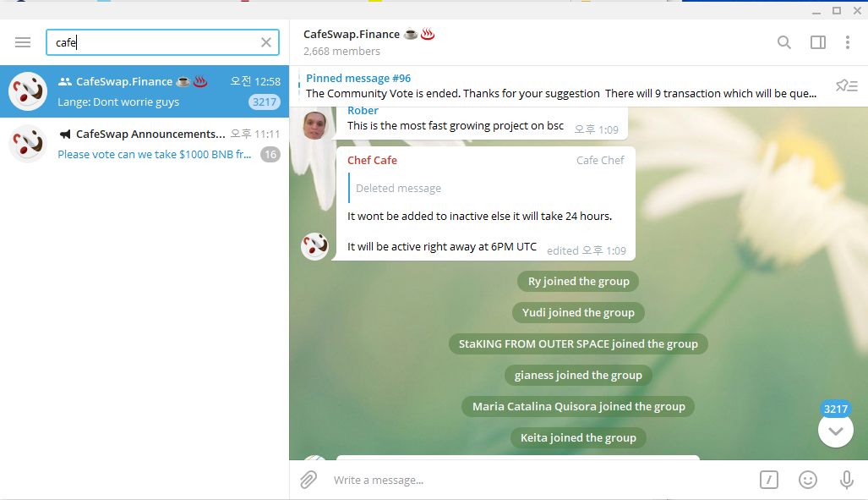Image resolution: width=868 pixels, height=500 pixels.
Task: Open the three-dot chat options menu
Action: click(x=848, y=42)
